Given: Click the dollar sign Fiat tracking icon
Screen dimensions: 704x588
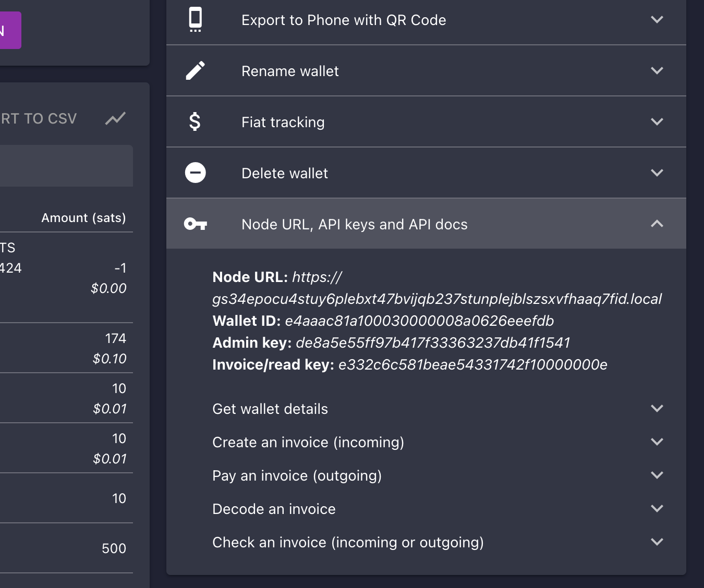Looking at the screenshot, I should click(195, 122).
